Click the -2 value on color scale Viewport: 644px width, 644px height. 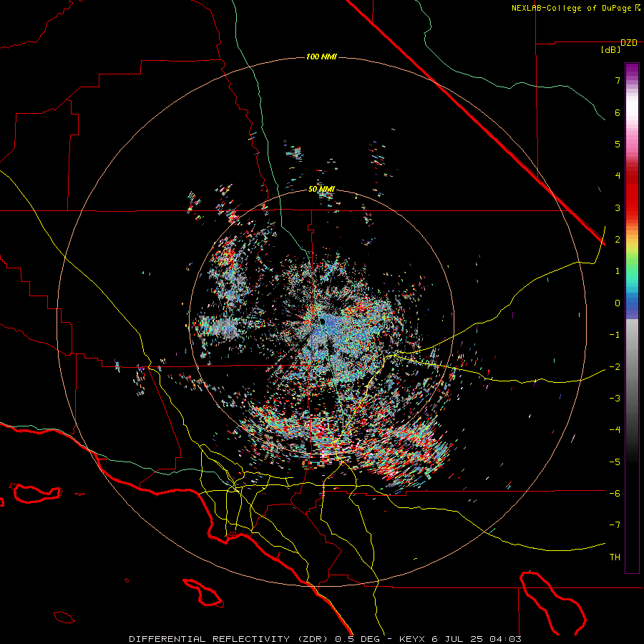(x=615, y=367)
